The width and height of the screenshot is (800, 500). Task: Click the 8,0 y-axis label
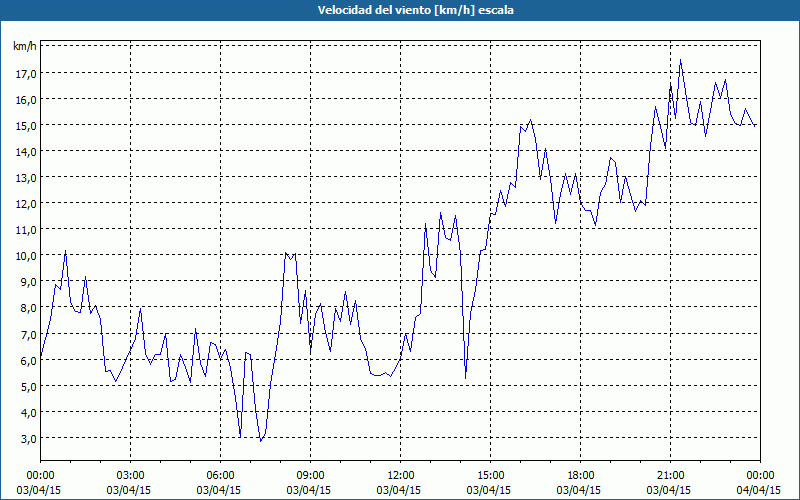tap(29, 308)
